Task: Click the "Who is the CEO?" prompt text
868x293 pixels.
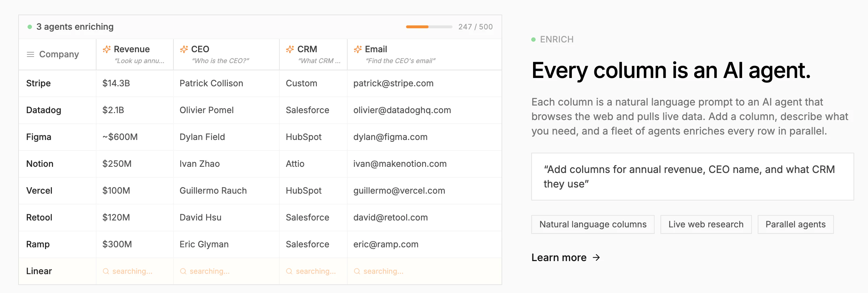Action: point(220,61)
